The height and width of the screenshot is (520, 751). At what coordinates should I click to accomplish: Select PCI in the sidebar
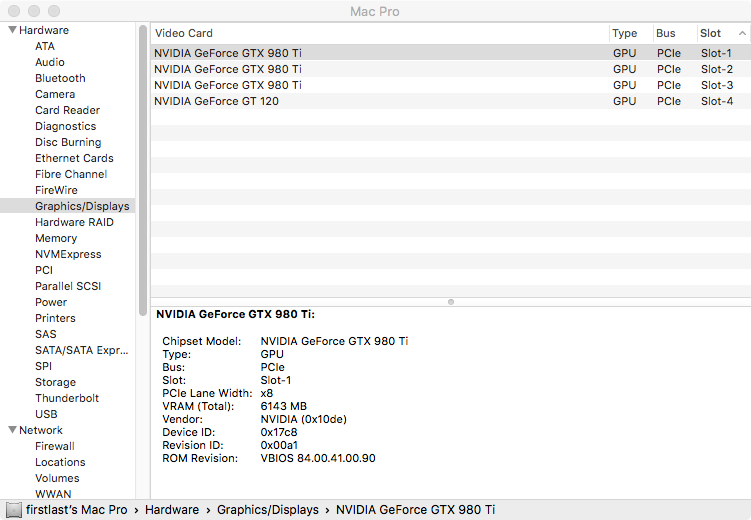tap(44, 270)
